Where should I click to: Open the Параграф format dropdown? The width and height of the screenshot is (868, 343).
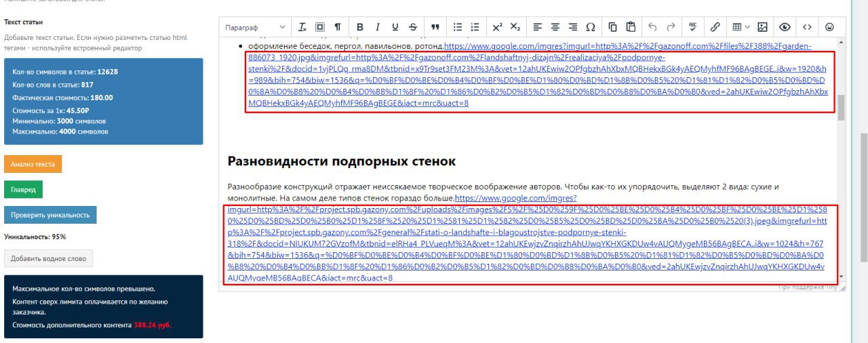tap(256, 27)
